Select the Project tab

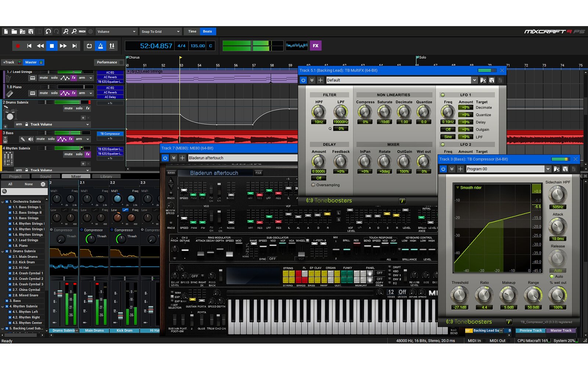click(x=15, y=176)
